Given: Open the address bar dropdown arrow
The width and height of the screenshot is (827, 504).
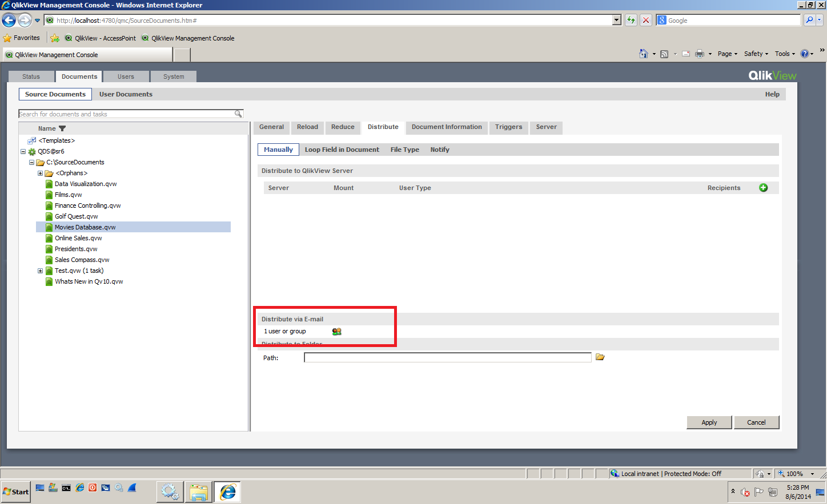Looking at the screenshot, I should point(616,20).
